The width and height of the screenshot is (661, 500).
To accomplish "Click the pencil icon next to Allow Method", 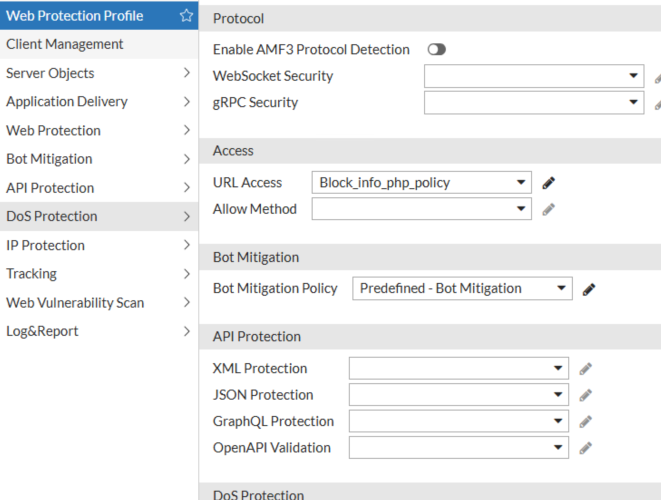I will click(x=548, y=209).
